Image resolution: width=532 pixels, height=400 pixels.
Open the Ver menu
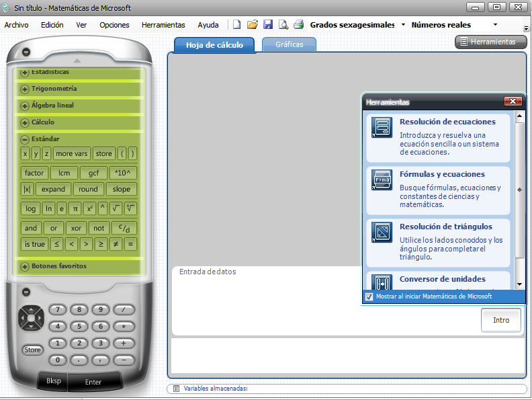tap(81, 25)
